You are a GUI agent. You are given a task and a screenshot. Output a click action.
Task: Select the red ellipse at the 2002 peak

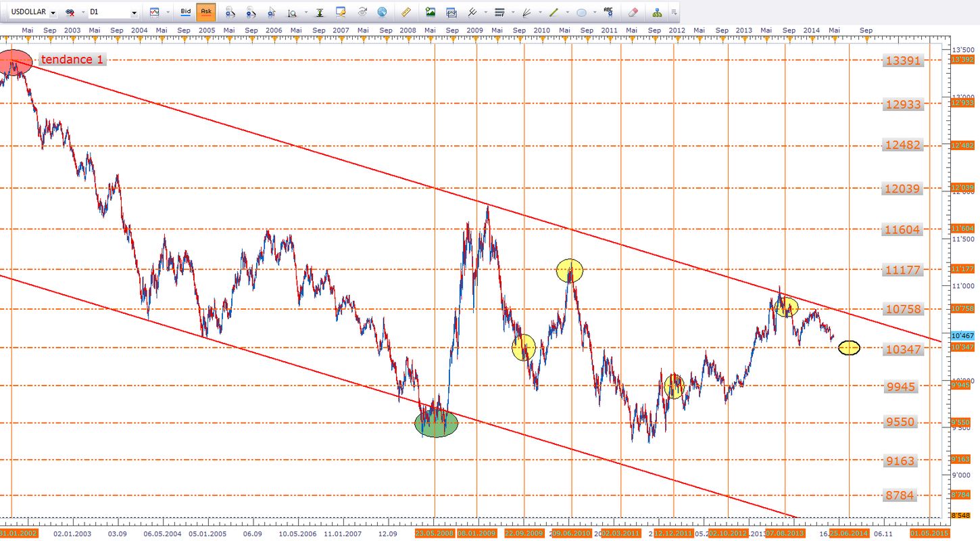pyautogui.click(x=14, y=62)
